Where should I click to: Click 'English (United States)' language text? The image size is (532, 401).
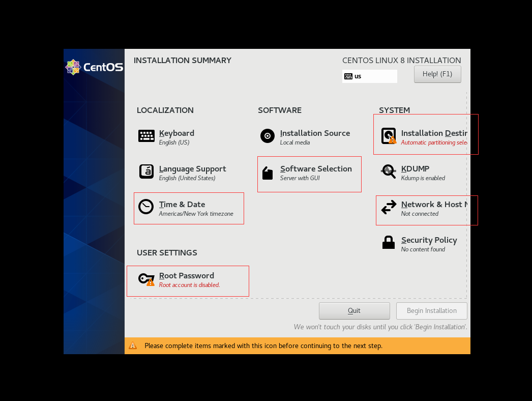tap(187, 178)
